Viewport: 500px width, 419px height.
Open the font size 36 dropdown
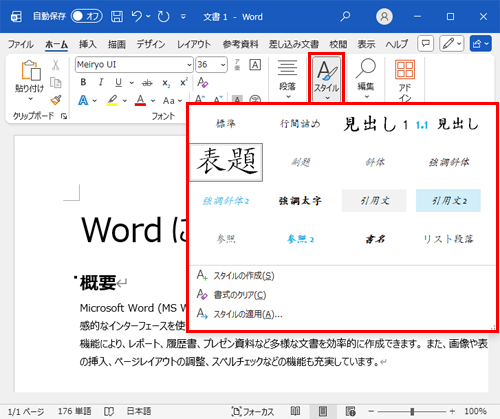pyautogui.click(x=223, y=65)
